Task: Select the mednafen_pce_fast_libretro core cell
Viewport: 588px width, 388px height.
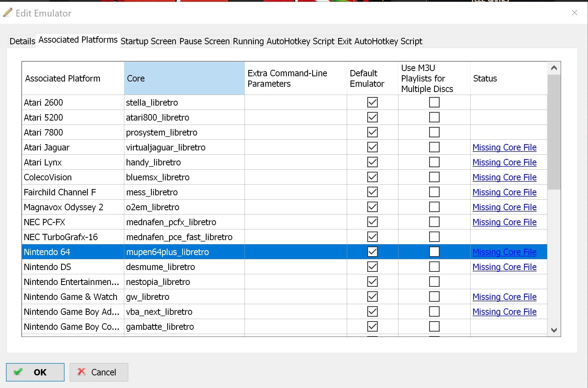Action: point(184,237)
